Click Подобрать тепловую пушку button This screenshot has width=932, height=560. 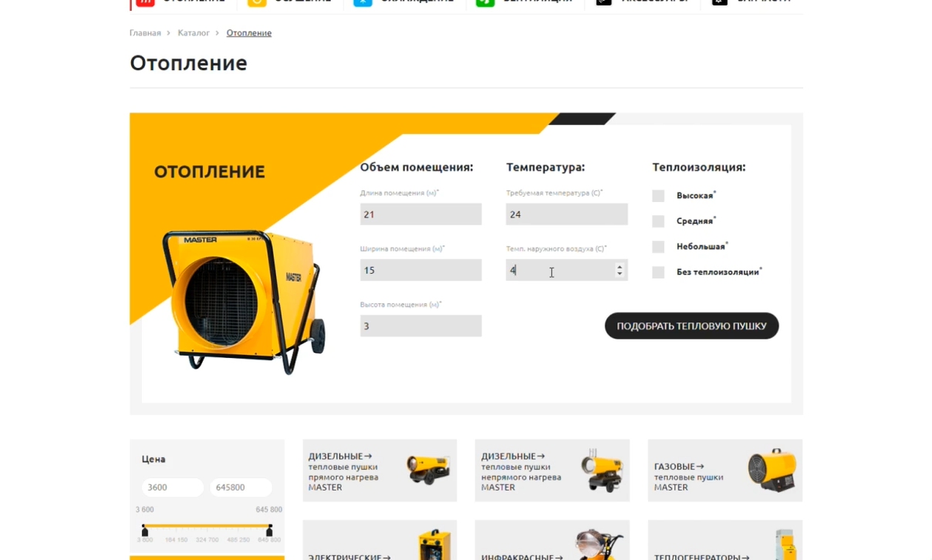click(691, 326)
